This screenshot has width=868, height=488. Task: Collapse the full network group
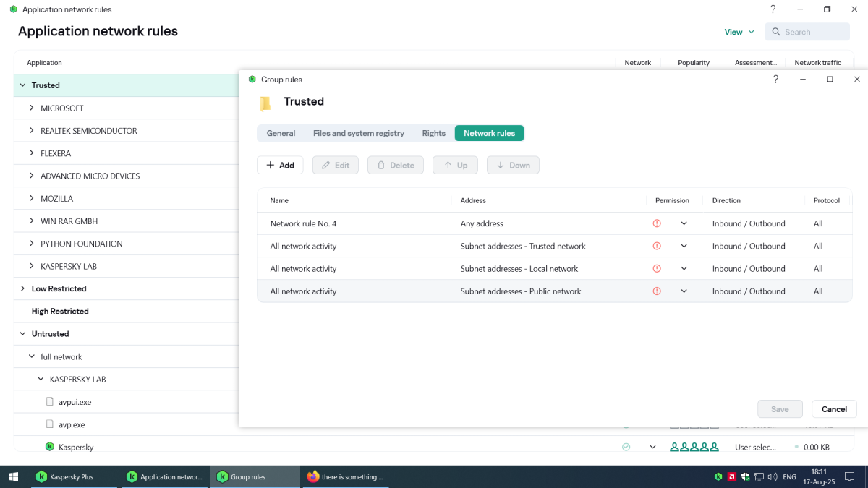(32, 356)
